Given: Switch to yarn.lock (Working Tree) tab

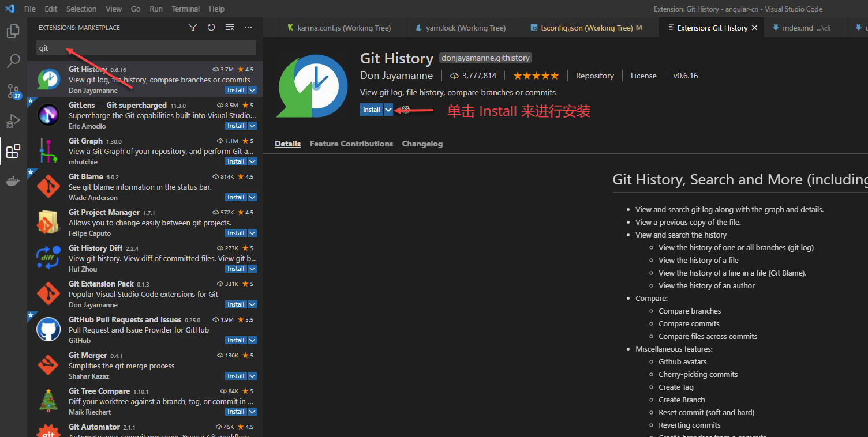Looking at the screenshot, I should tap(465, 28).
